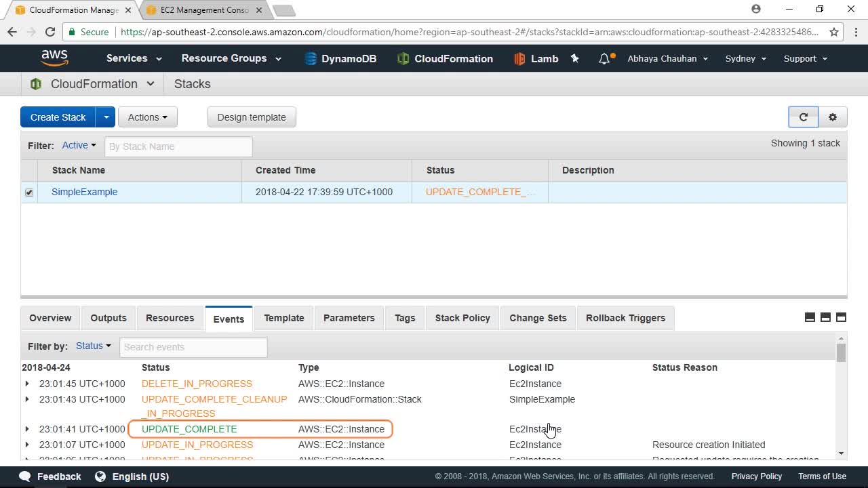The width and height of the screenshot is (868, 488).
Task: Open the SimpleExample stack link
Action: pos(85,192)
